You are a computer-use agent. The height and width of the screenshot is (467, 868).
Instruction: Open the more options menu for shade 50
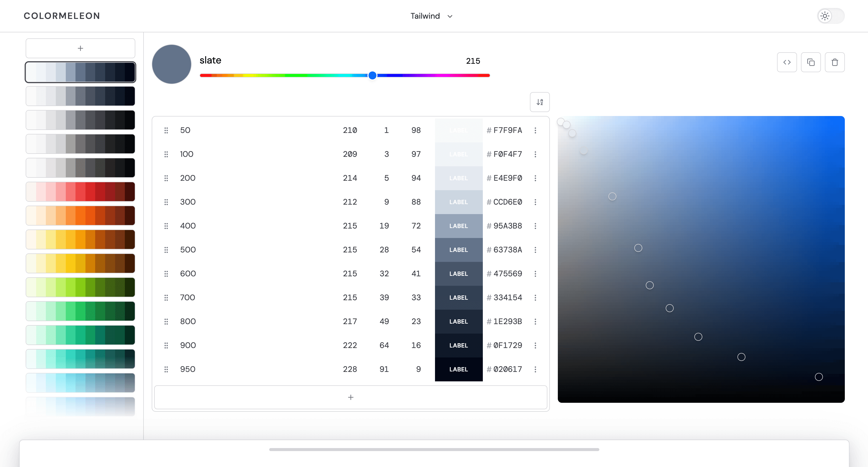point(535,130)
